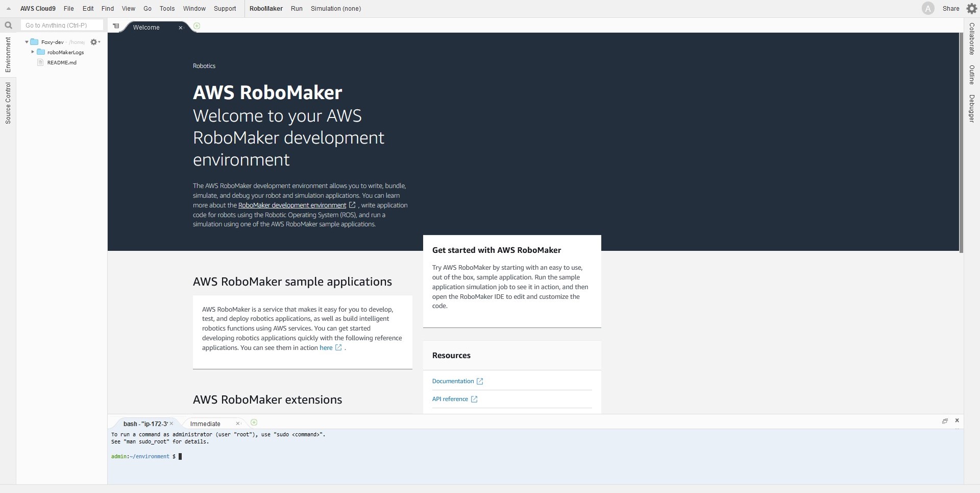Collapse the Foxy-dev folder tree

click(x=27, y=42)
